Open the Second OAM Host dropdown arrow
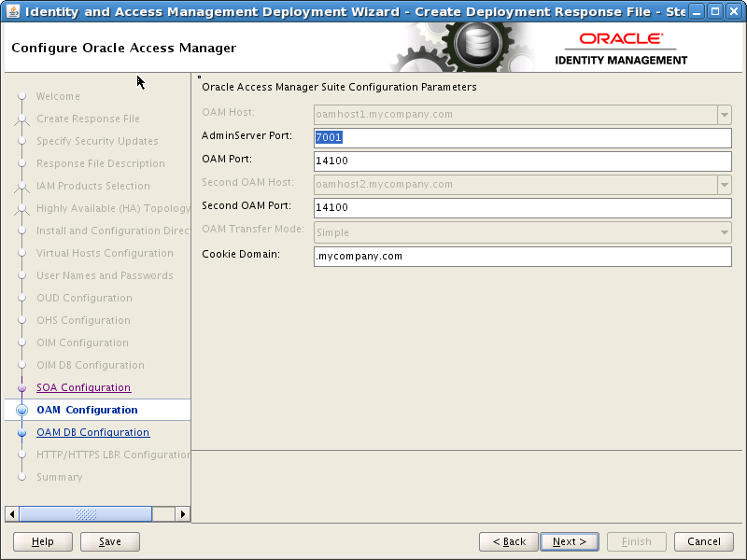The height and width of the screenshot is (560, 747). tap(725, 185)
